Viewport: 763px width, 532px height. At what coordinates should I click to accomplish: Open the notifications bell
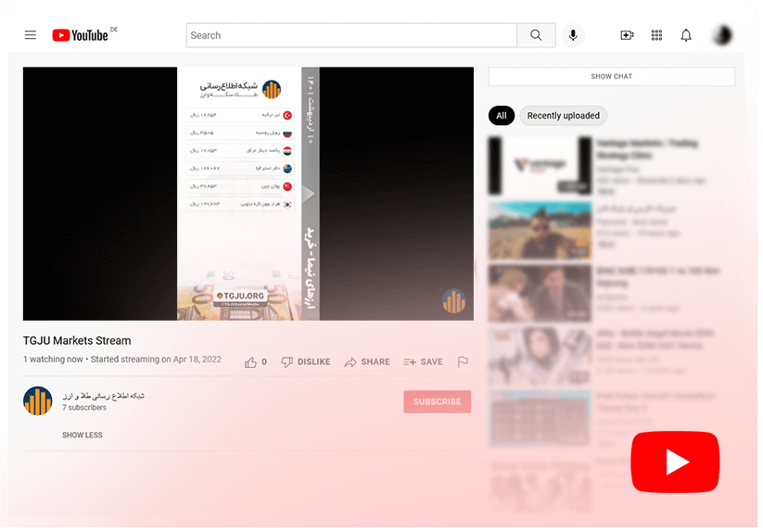(686, 35)
